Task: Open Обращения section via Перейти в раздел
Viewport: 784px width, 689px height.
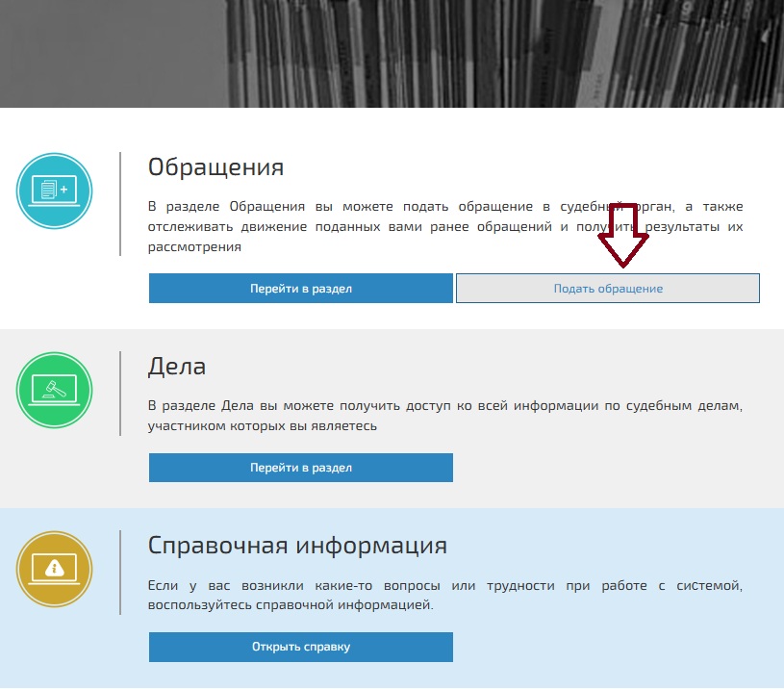Action: tap(300, 288)
